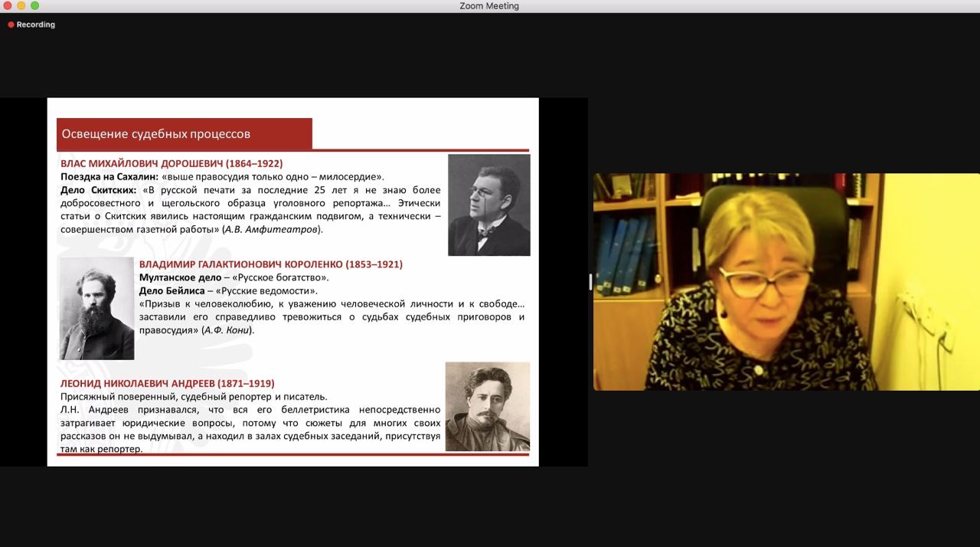This screenshot has width=980, height=547.
Task: Click heading 'ВЛАДИМИР ГАЛАКТИОНОВИЧ КОРОЛЕНКО (1853–1921)'
Action: tap(271, 264)
